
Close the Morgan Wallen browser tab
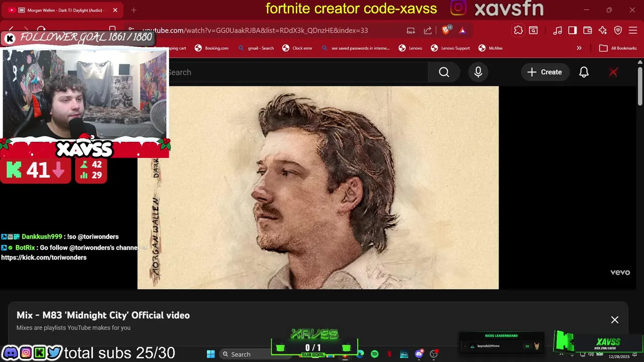click(115, 10)
